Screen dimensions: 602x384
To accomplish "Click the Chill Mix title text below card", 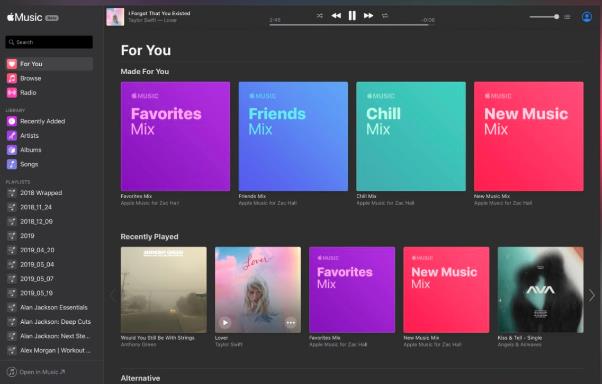I will click(x=366, y=196).
